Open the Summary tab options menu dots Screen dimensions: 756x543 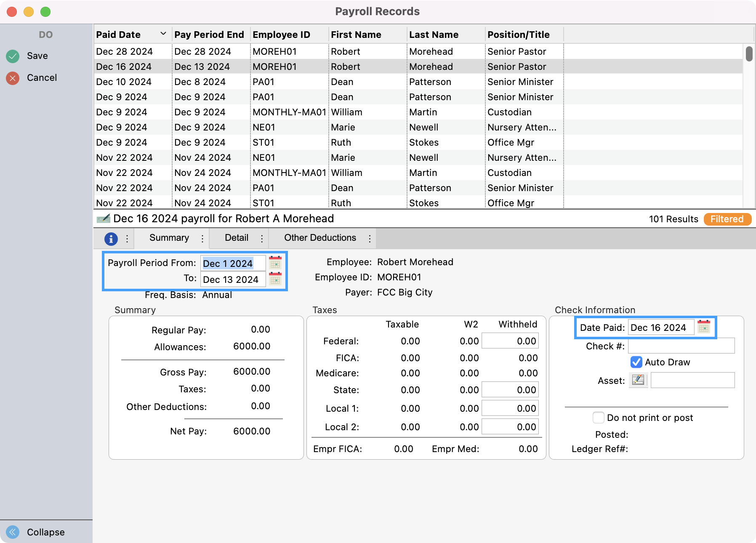[x=202, y=239]
